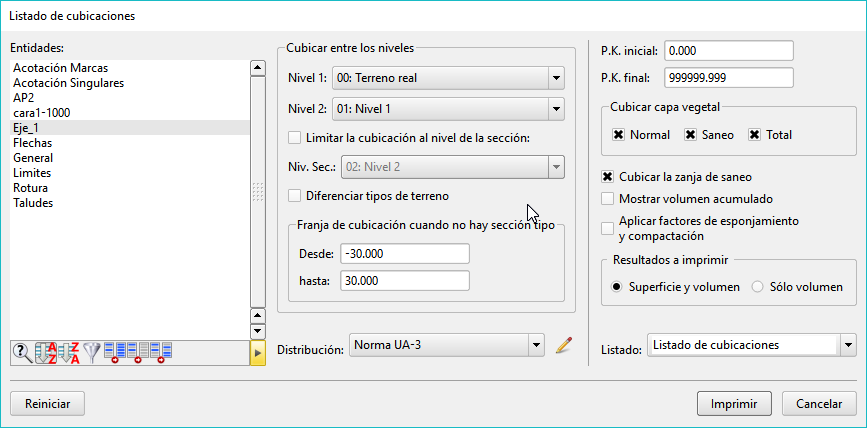Enable Diferenciar tipos de terreno
867x428 pixels.
[295, 195]
